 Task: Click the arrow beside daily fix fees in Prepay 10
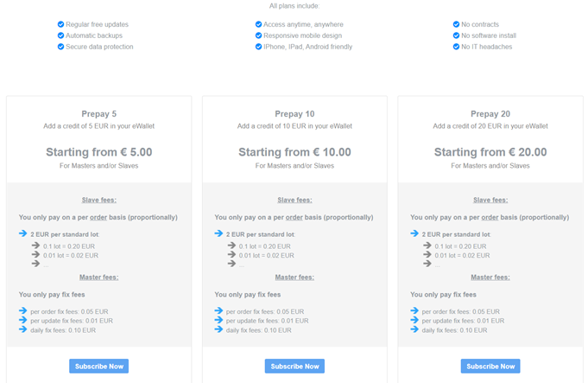pyautogui.click(x=218, y=329)
